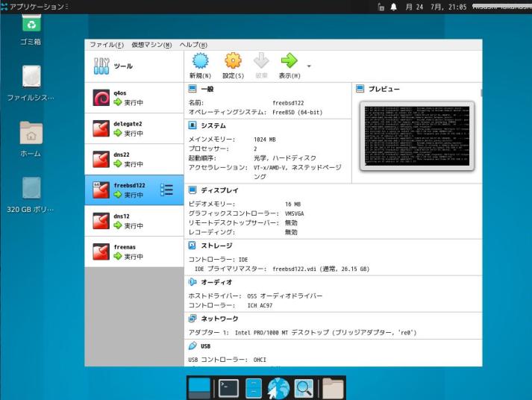This screenshot has height=400, width=532.
Task: Open the File Manager dock icon
Action: tap(254, 388)
